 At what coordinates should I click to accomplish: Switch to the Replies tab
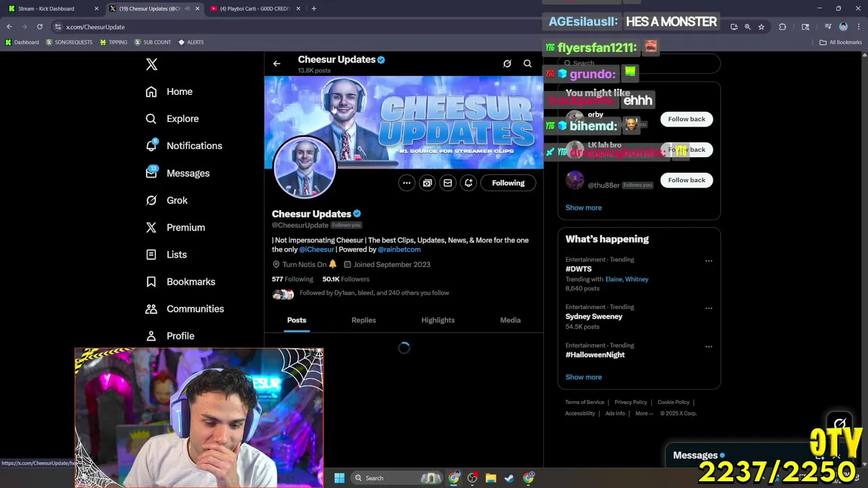point(363,320)
